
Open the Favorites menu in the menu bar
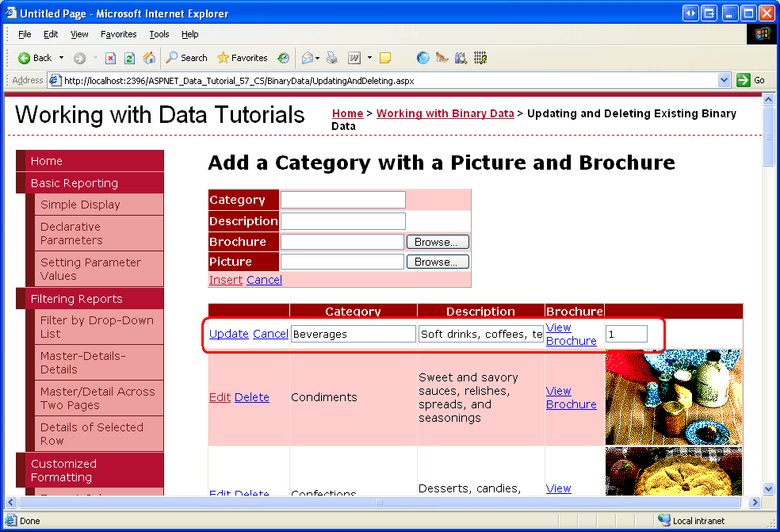[118, 34]
